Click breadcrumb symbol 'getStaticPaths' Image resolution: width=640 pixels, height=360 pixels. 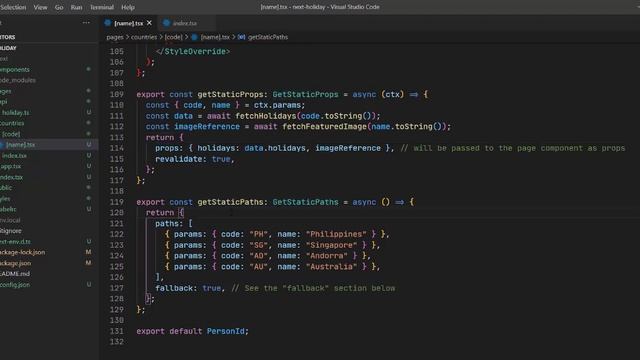pyautogui.click(x=268, y=37)
